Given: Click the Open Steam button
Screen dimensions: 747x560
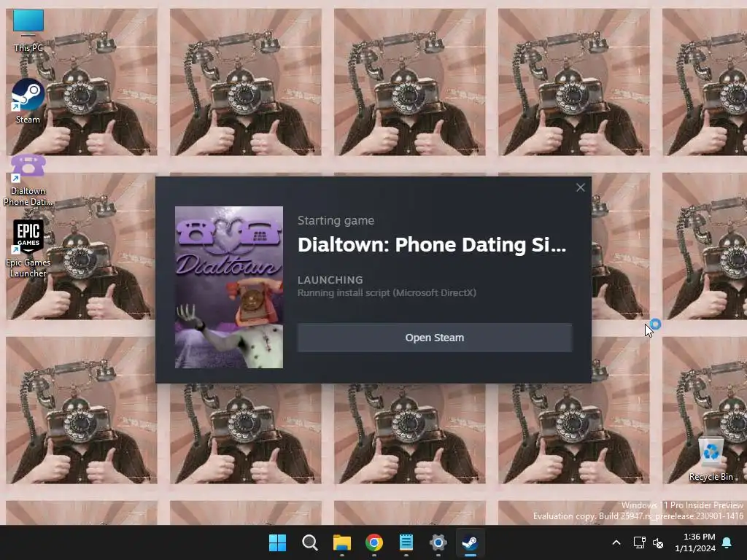Looking at the screenshot, I should (435, 338).
